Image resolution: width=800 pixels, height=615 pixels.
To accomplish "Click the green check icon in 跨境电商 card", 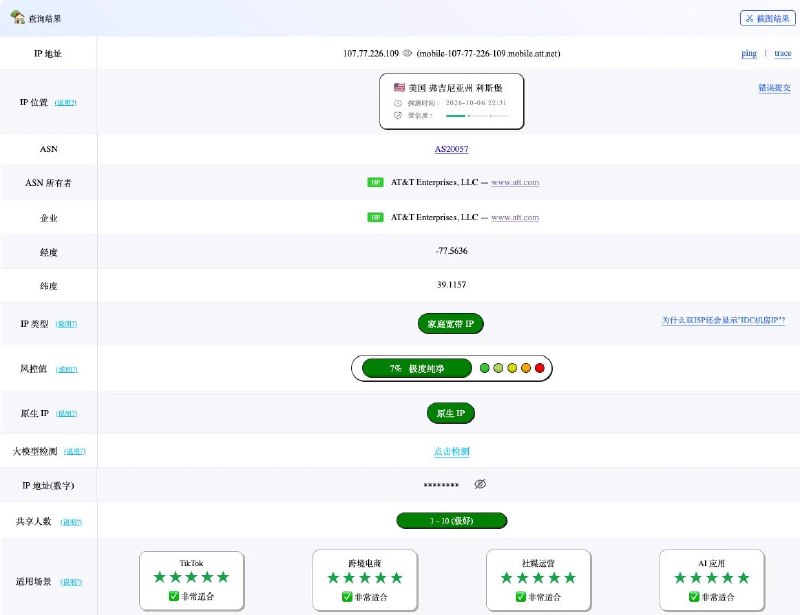I will (x=347, y=596).
